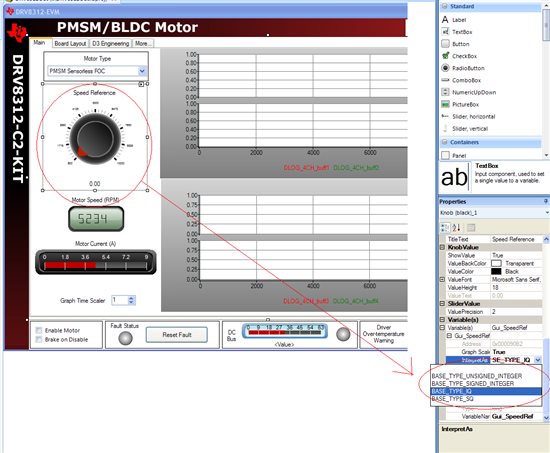Collapse the Containers toolbox group

445,142
